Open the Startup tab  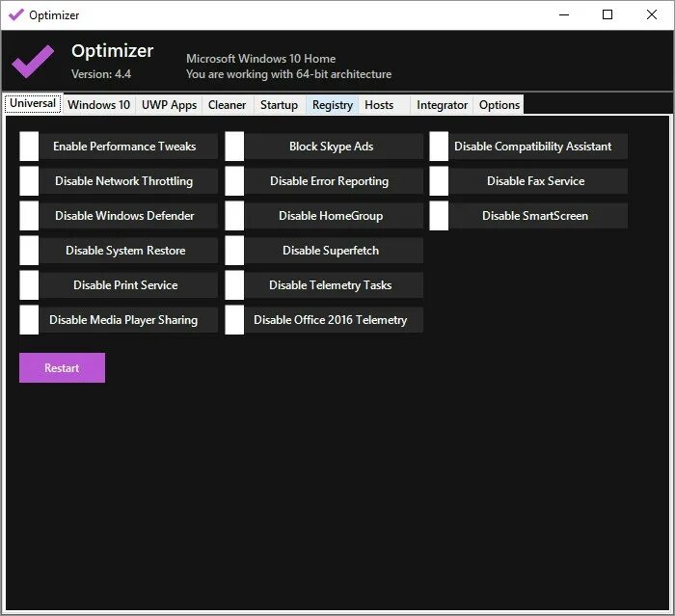pos(280,105)
